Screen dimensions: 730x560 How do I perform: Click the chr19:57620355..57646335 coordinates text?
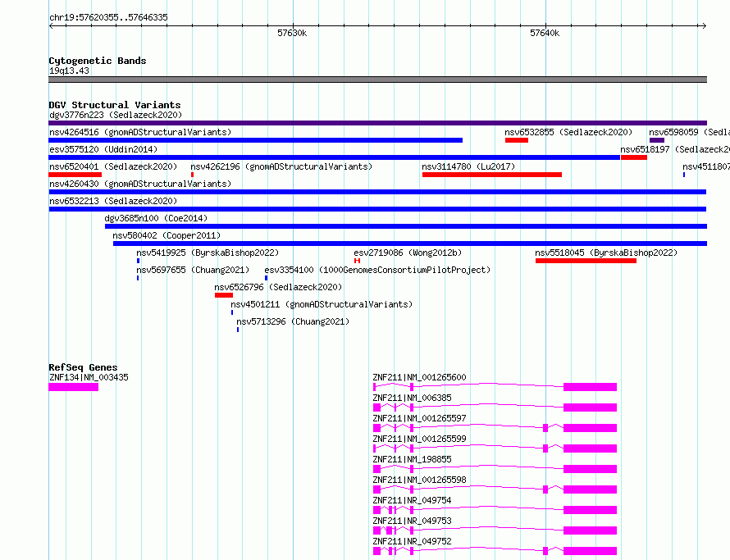point(108,17)
